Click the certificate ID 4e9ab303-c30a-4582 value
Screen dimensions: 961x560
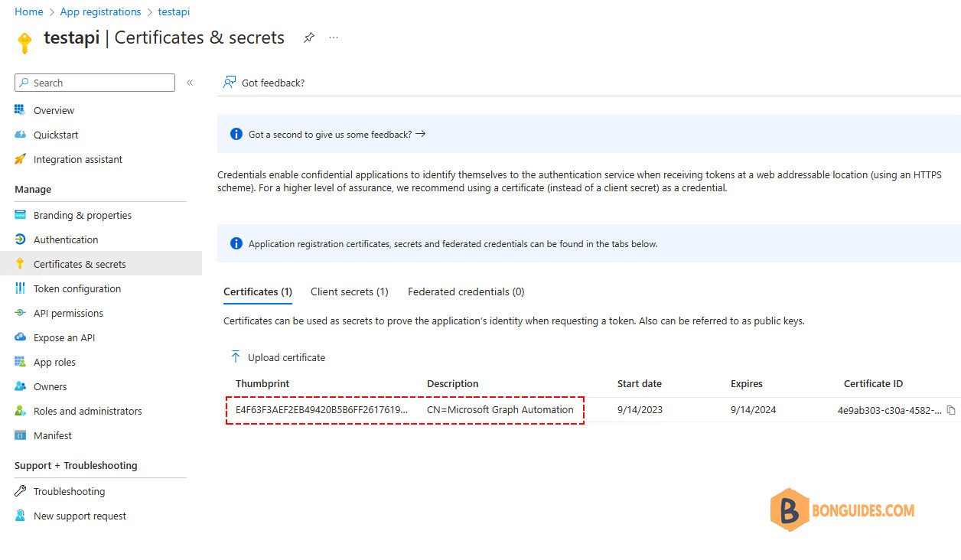point(890,410)
